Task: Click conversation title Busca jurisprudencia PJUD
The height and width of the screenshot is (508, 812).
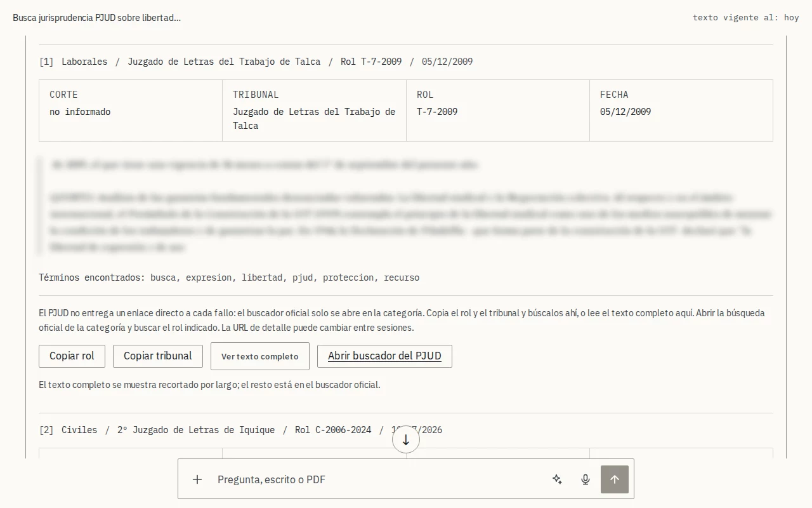Action: tap(96, 18)
